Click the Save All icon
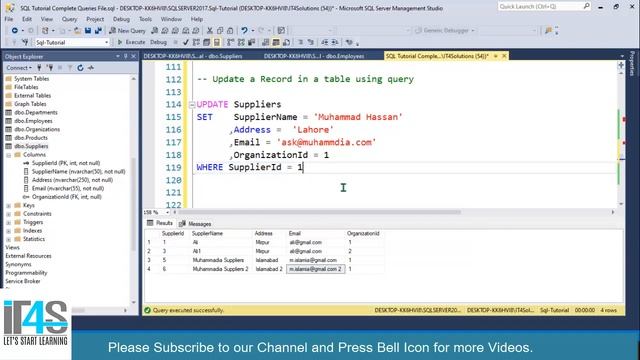Screen dimensions: 640x360 click(98, 31)
